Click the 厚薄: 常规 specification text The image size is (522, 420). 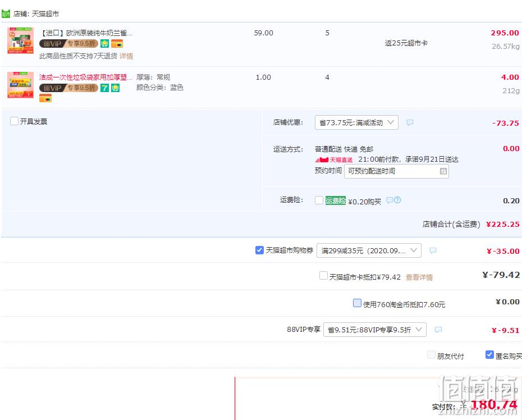coord(153,77)
